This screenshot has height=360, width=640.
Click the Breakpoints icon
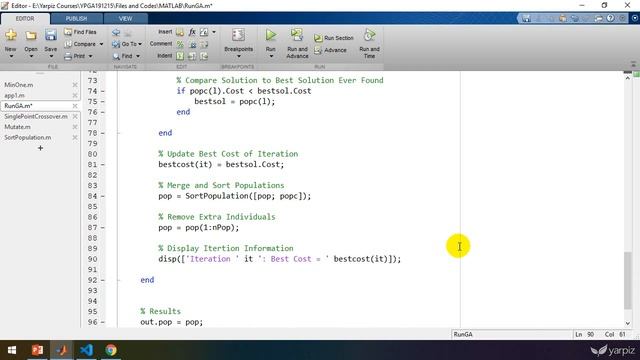click(x=238, y=35)
